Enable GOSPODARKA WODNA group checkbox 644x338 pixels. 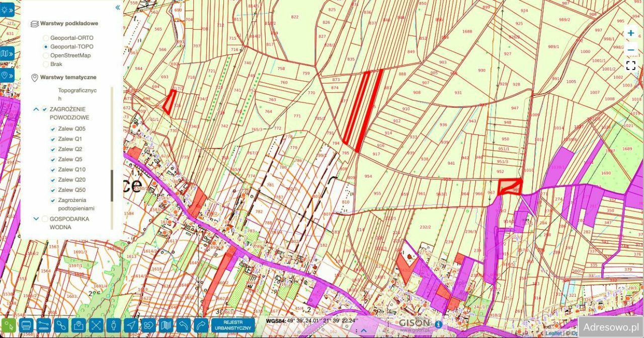click(45, 219)
